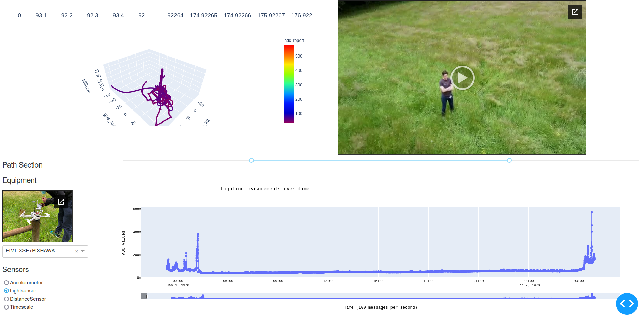Click the Sensors heading

click(16, 270)
